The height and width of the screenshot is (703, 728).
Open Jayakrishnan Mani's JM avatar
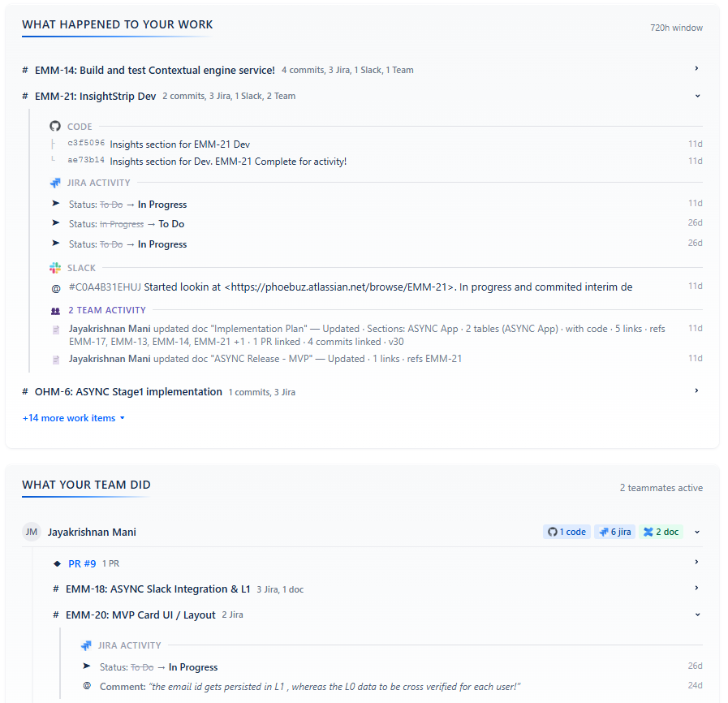(31, 531)
